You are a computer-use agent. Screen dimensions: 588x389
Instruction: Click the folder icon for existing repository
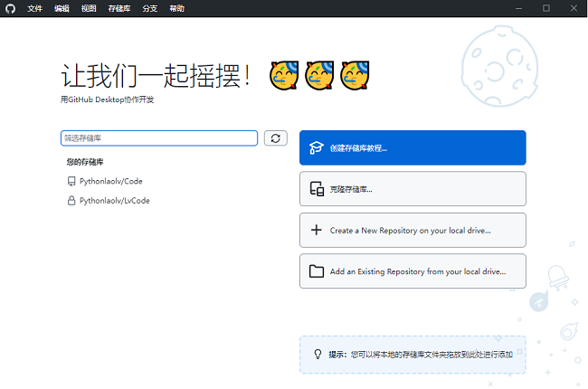[x=316, y=271]
